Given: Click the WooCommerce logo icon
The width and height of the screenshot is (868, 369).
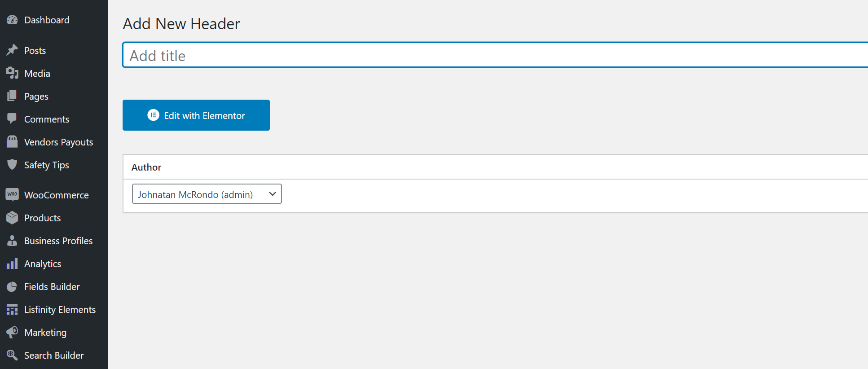Looking at the screenshot, I should click(12, 195).
